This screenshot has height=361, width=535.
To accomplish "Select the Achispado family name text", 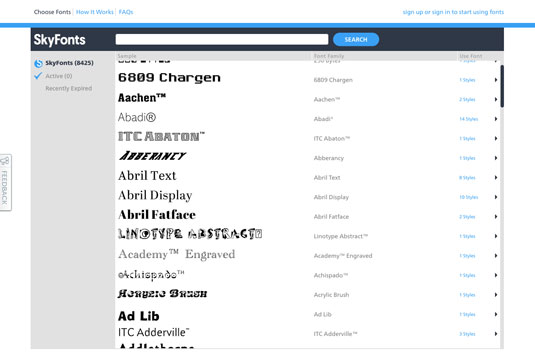I will click(331, 275).
